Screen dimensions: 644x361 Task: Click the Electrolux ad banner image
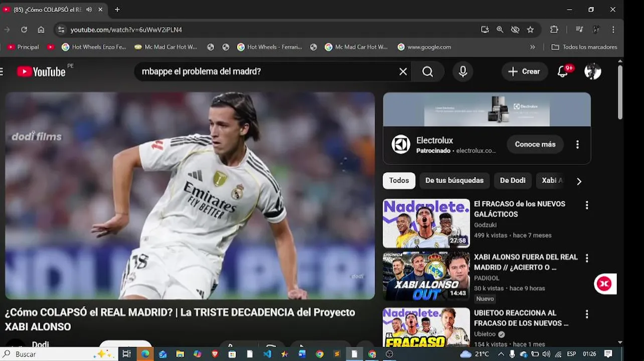(487, 109)
